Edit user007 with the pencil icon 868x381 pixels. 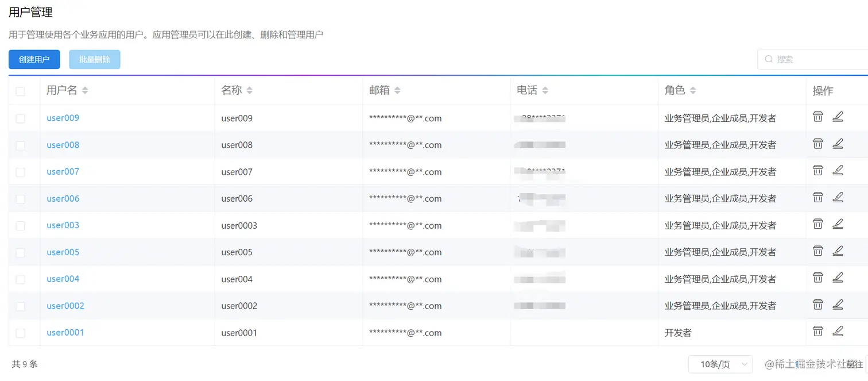click(838, 170)
